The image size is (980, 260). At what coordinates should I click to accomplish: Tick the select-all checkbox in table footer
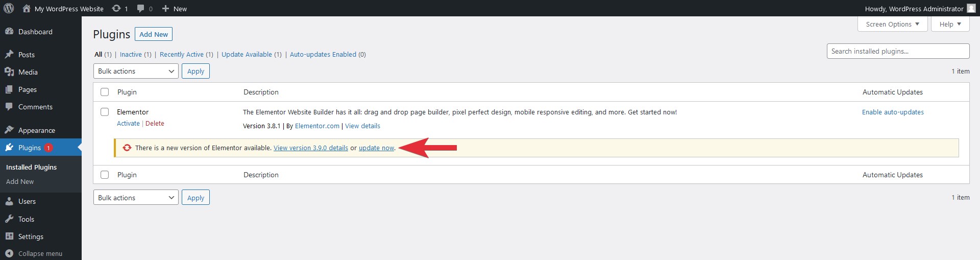tap(105, 175)
